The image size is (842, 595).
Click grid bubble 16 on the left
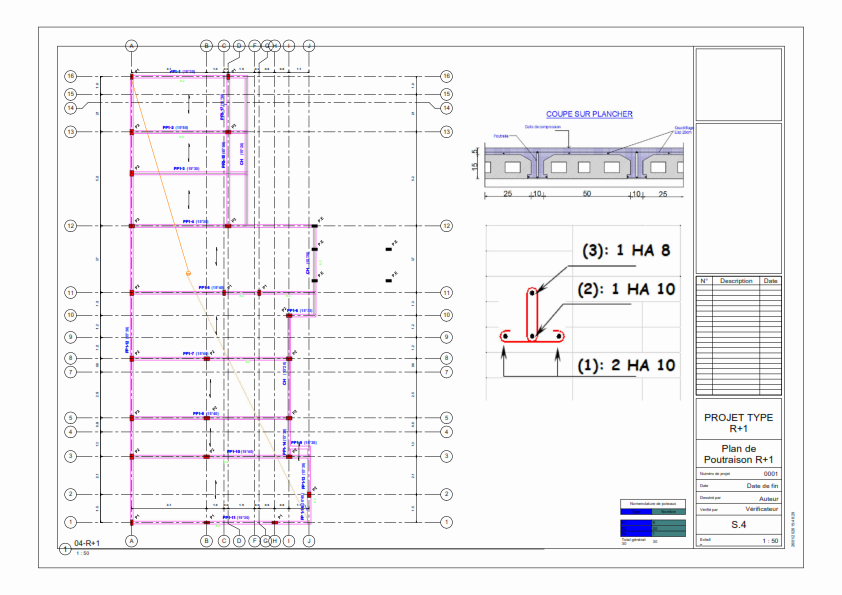[71, 76]
